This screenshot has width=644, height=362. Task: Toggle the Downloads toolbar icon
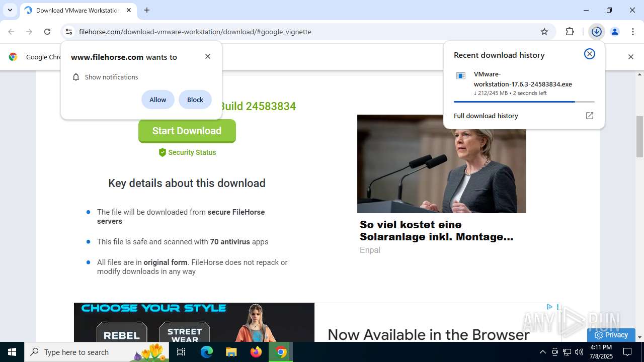[597, 32]
